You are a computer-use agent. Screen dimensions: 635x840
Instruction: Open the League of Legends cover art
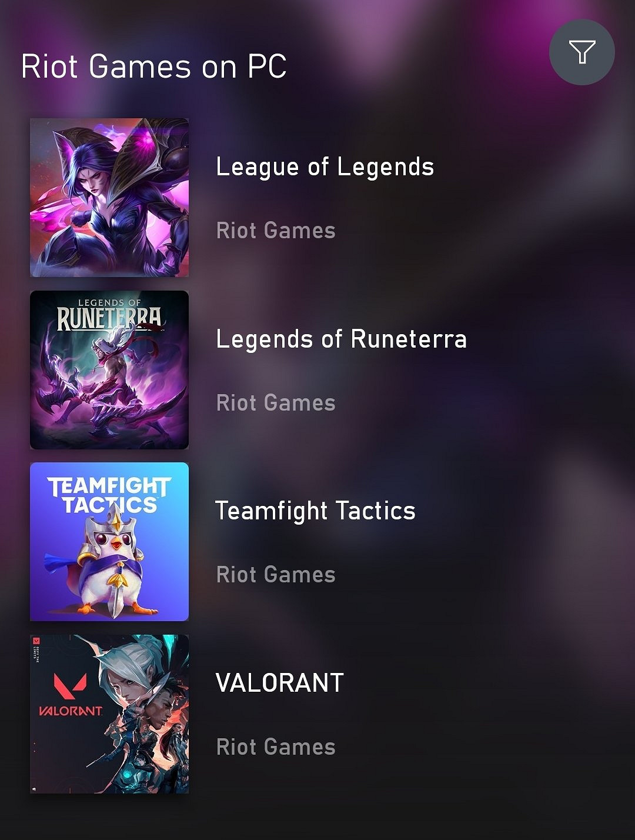click(109, 198)
